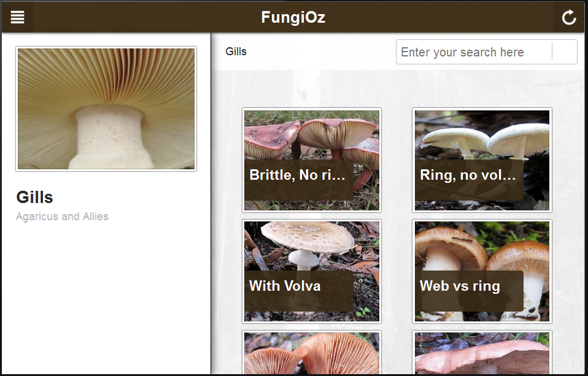This screenshot has height=376, width=588.
Task: Click the 'Gills' heading in left panel
Action: coord(34,197)
